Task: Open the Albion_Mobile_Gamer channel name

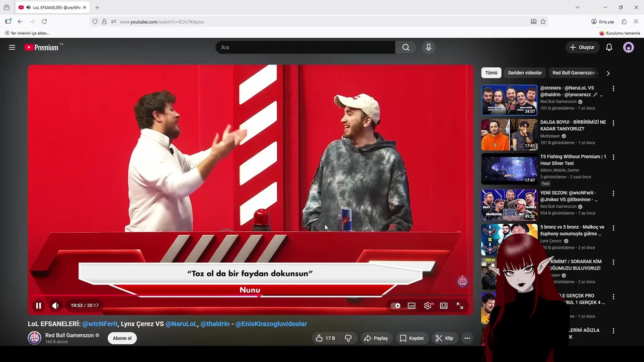Action: point(559,170)
